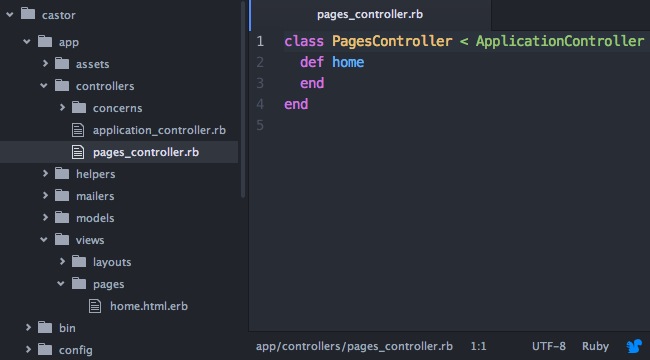Place cursor on the class keyword
Screen dimensions: 650x360
point(304,41)
